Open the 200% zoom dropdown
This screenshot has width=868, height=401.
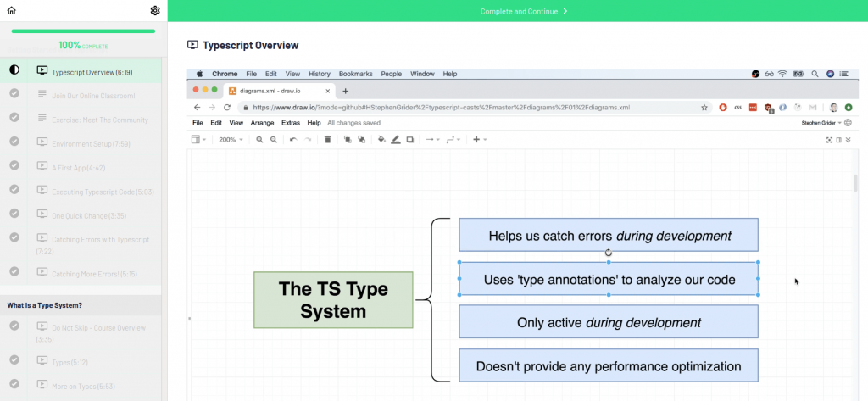(231, 140)
